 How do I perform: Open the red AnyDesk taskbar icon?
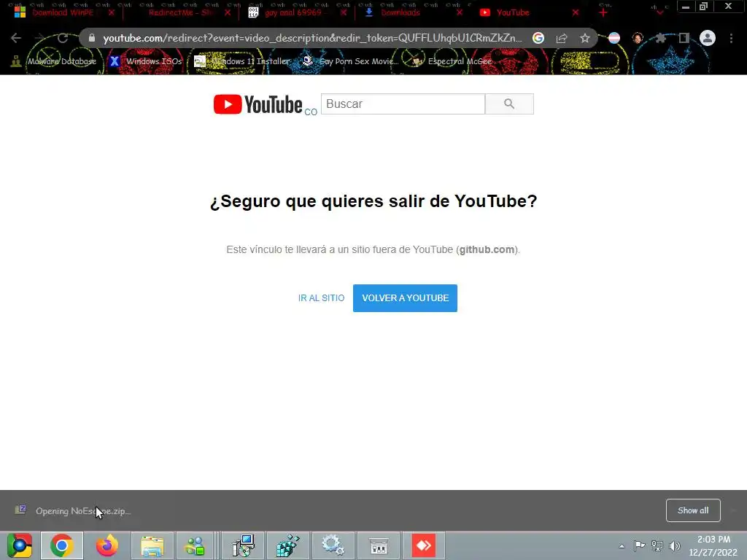click(x=424, y=545)
